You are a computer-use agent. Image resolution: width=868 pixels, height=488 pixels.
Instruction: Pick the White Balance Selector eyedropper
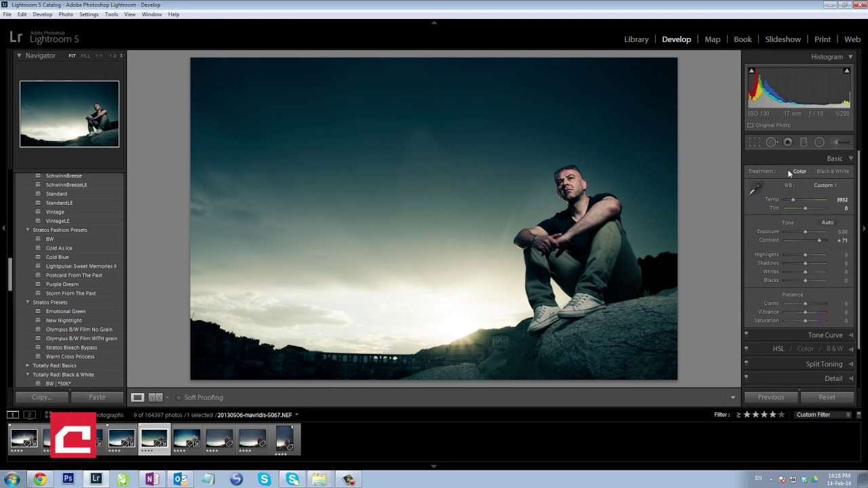pos(755,190)
